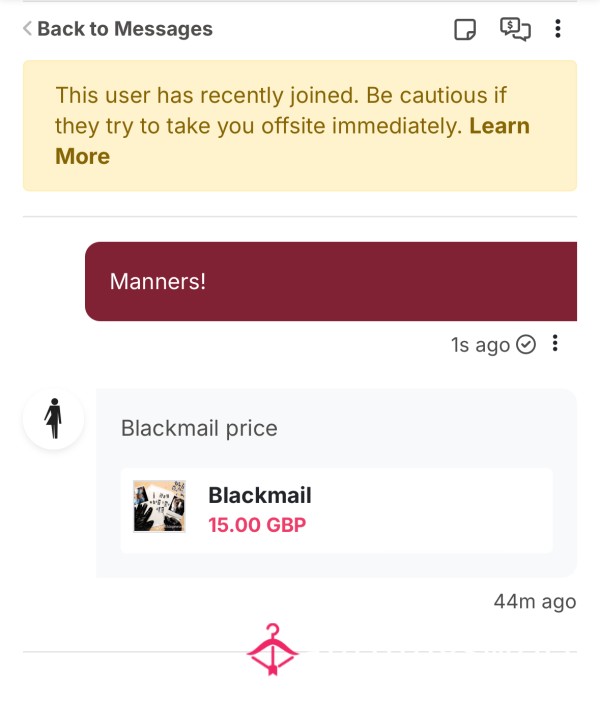Select the Blackmail price message text
The width and height of the screenshot is (600, 704).
tap(199, 428)
